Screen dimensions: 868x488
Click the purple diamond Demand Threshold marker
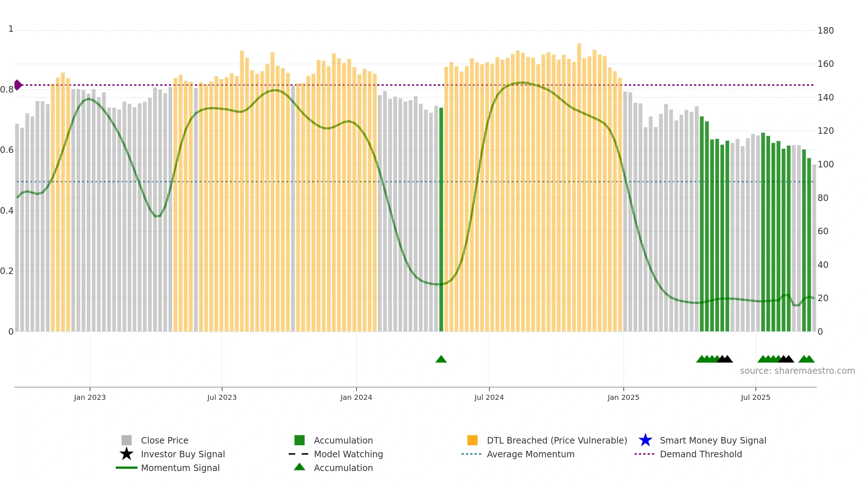click(x=18, y=85)
